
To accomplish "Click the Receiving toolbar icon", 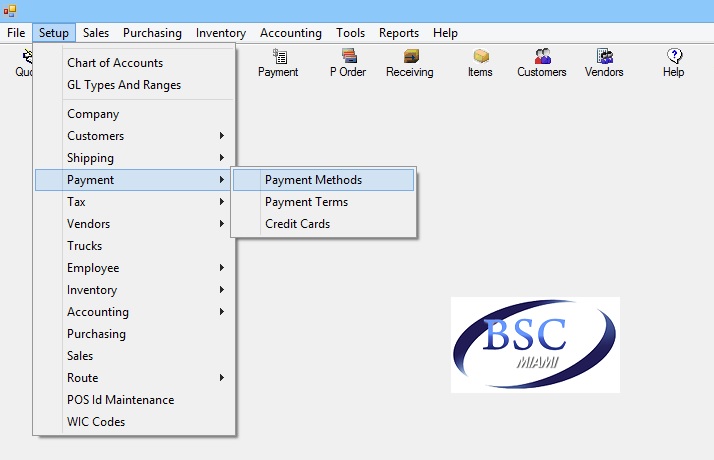I will coord(410,63).
